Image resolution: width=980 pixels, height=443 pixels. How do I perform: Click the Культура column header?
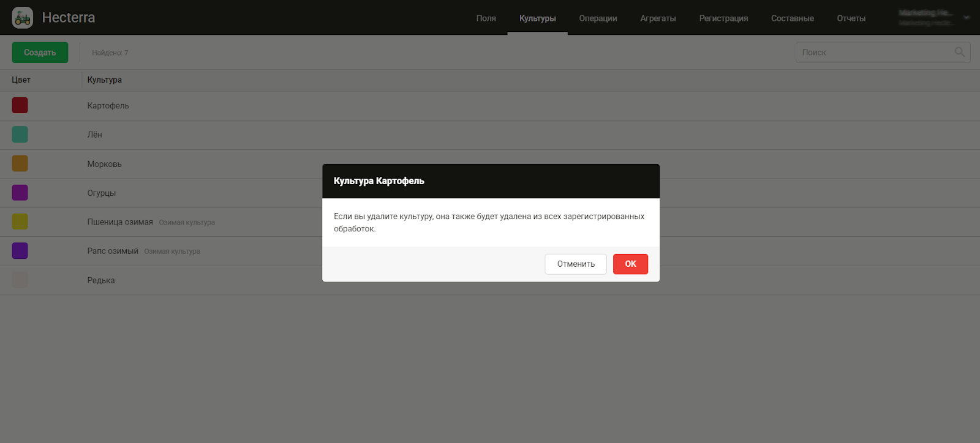coord(105,80)
